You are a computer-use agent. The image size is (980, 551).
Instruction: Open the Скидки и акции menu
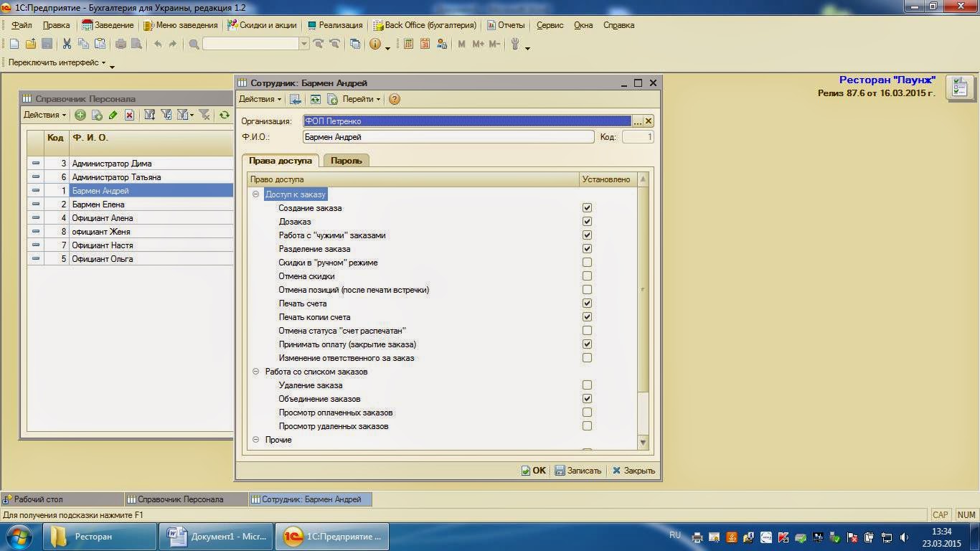(262, 25)
